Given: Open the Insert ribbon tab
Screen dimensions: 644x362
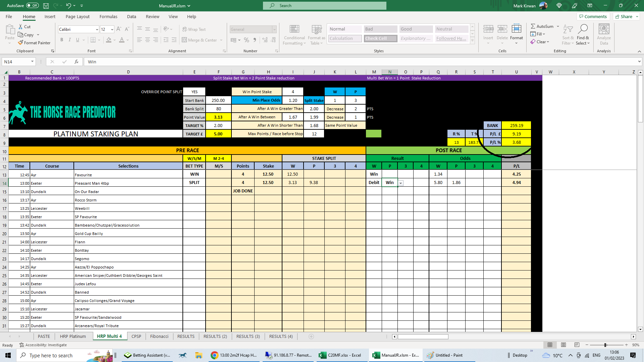Looking at the screenshot, I should (50, 16).
